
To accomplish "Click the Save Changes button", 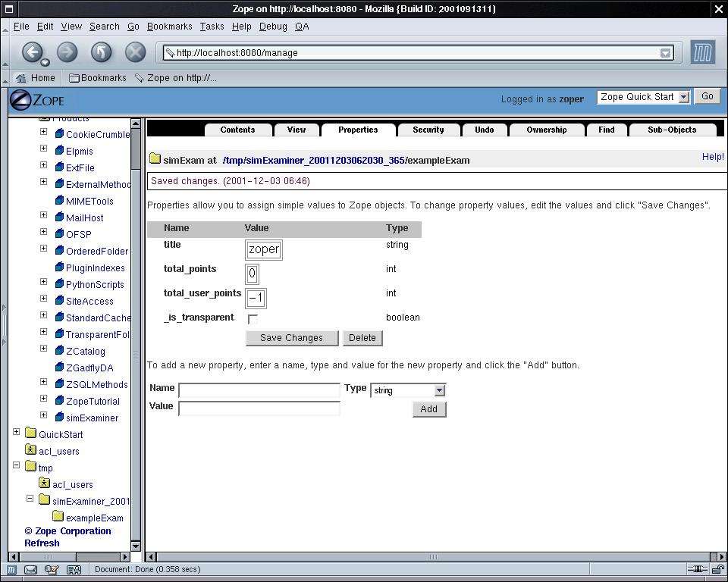I will pyautogui.click(x=291, y=338).
